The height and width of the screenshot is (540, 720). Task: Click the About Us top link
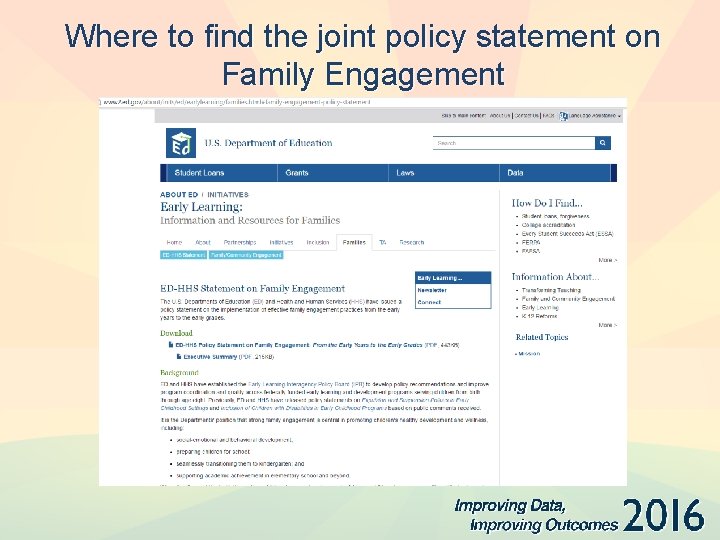coord(500,116)
